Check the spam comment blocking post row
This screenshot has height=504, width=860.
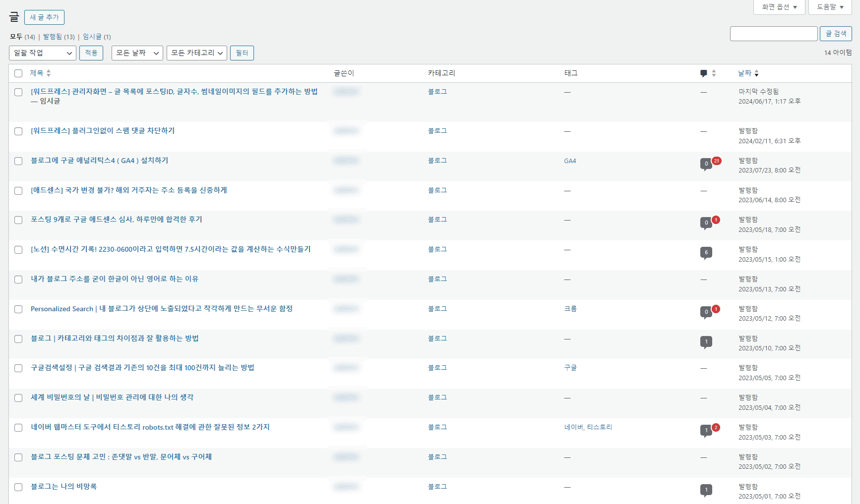(18, 131)
